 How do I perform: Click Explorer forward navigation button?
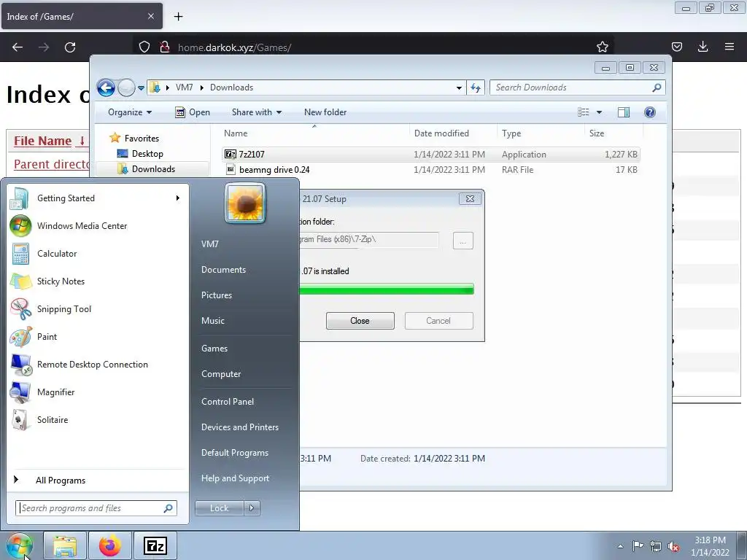[x=126, y=87]
